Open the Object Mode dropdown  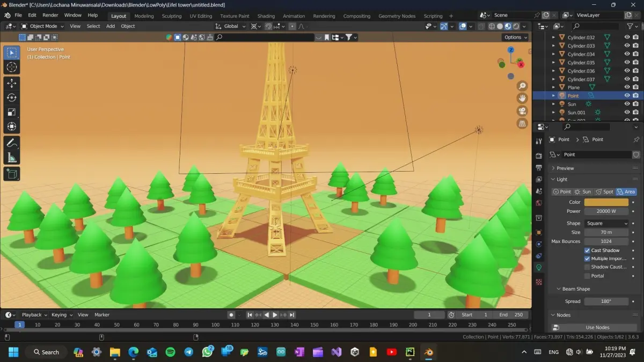click(43, 26)
